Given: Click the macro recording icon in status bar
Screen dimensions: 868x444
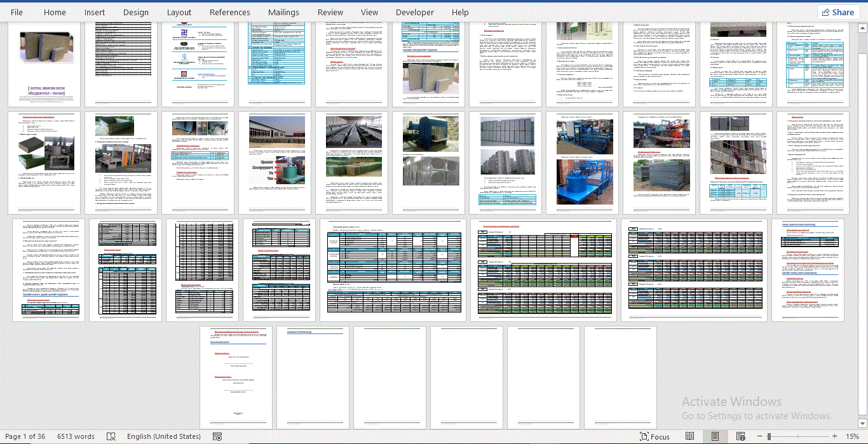Looking at the screenshot, I should pyautogui.click(x=217, y=436).
